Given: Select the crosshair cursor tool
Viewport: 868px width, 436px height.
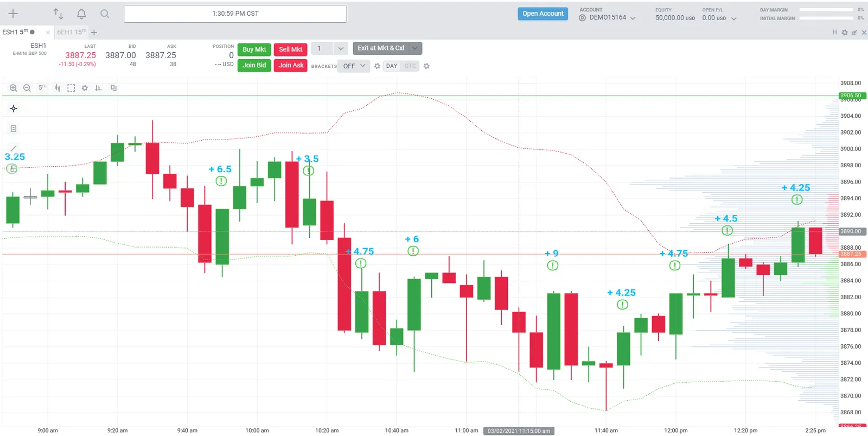Looking at the screenshot, I should [x=14, y=109].
